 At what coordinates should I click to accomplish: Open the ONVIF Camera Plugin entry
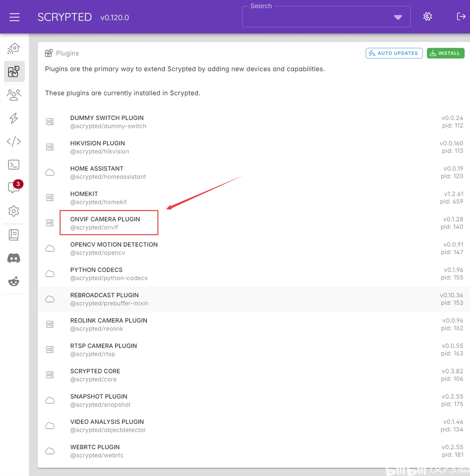tap(105, 223)
